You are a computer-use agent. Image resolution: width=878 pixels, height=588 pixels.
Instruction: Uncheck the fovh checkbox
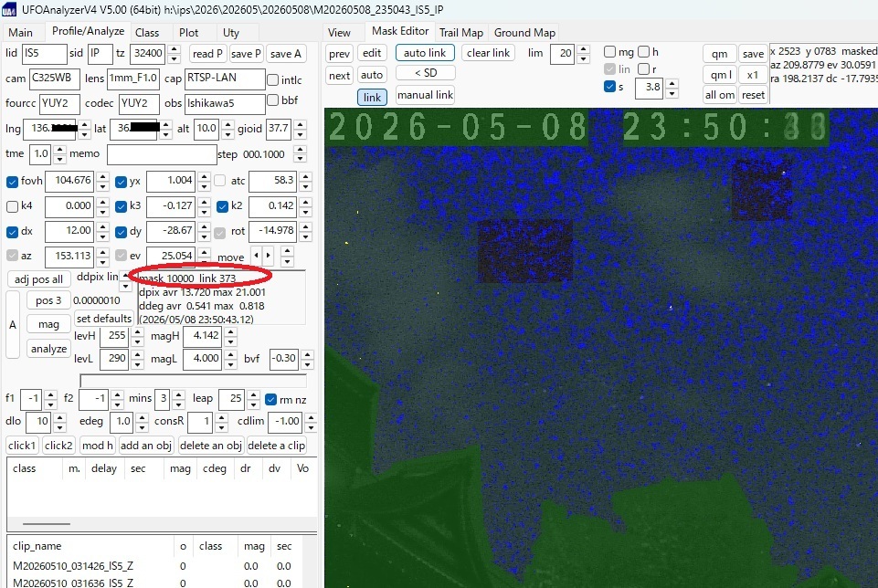click(12, 182)
